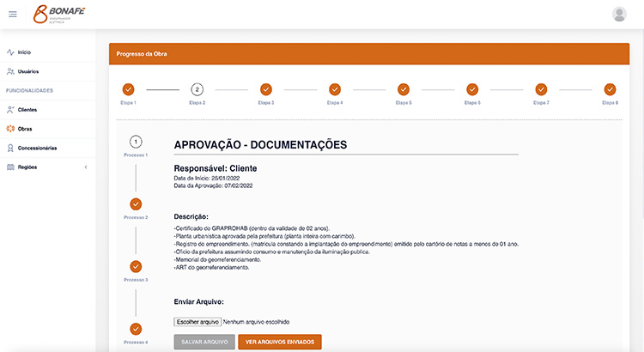Image resolution: width=644 pixels, height=352 pixels.
Task: Select Etapa 8 checkmark step
Action: point(610,89)
